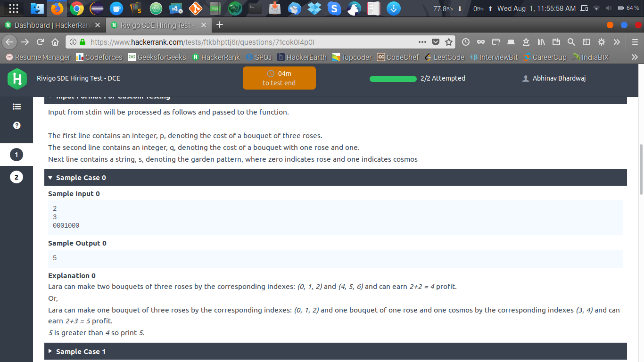Open the Topcoder bookmark
The width and height of the screenshot is (644, 362).
click(x=352, y=57)
